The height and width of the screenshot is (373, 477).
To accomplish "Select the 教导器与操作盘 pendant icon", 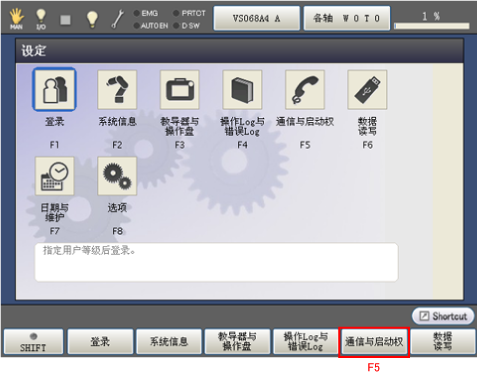I will 180,89.
